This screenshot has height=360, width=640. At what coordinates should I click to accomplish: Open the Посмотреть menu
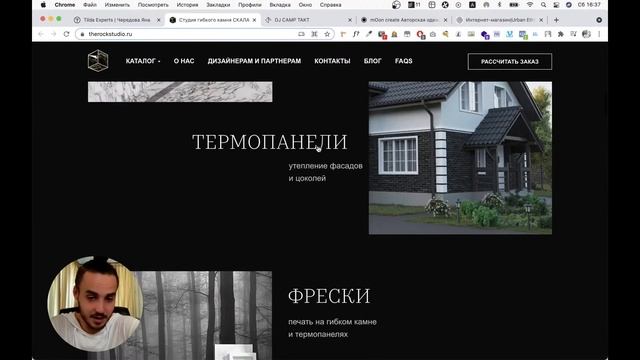[153, 5]
